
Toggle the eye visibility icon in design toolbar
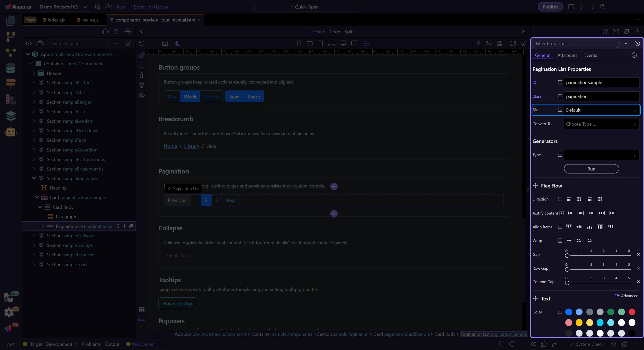pyautogui.click(x=142, y=95)
